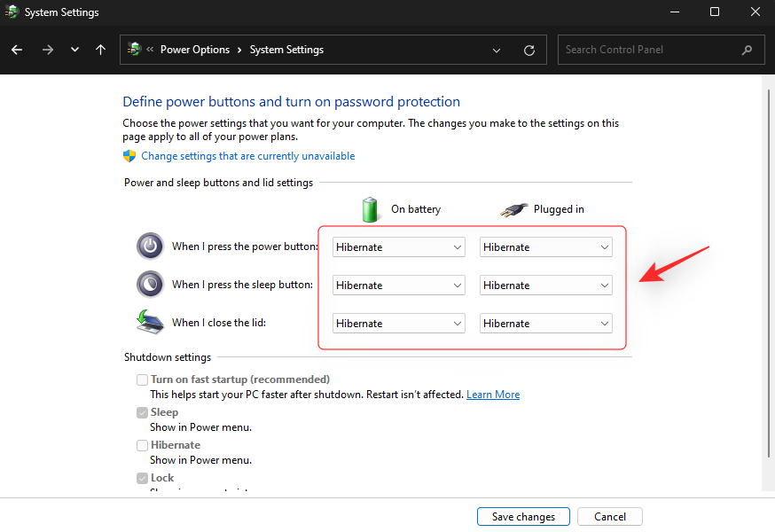Viewport: 775px width, 532px height.
Task: Toggle the Sleep checkbox
Action: [x=143, y=412]
